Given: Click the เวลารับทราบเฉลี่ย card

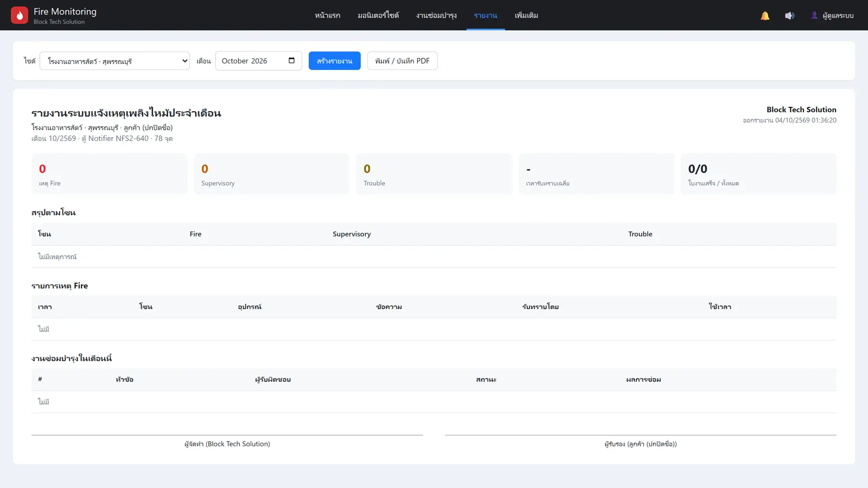Looking at the screenshot, I should [x=596, y=174].
